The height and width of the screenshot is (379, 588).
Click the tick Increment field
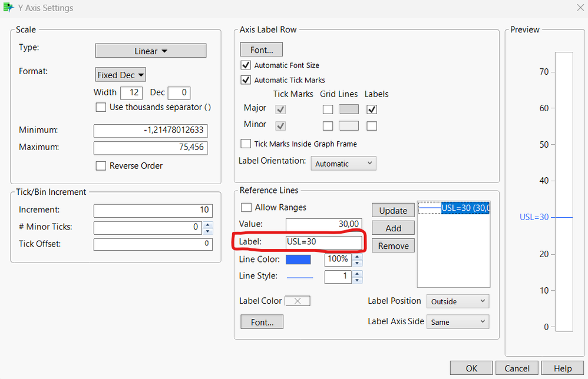(x=153, y=211)
